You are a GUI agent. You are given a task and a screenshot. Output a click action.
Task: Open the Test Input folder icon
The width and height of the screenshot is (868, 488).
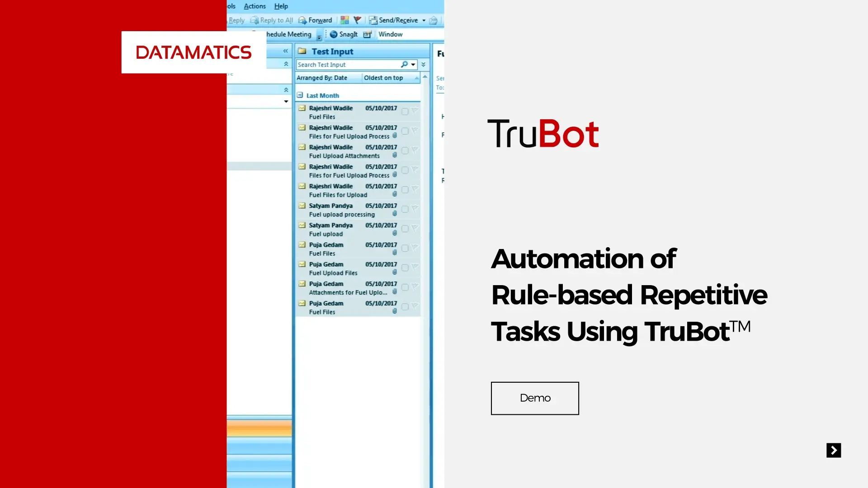click(302, 51)
